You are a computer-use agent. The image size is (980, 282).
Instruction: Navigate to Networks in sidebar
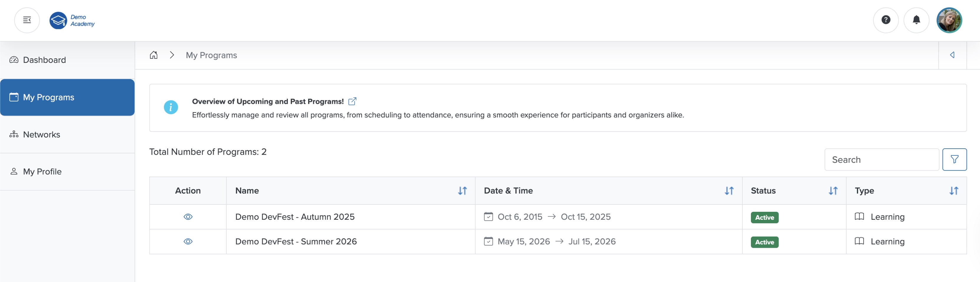pyautogui.click(x=41, y=135)
